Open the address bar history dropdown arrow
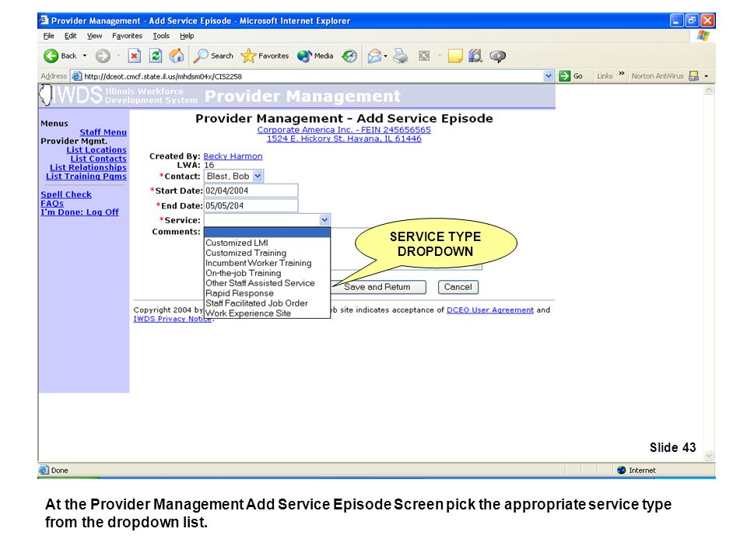 click(549, 76)
